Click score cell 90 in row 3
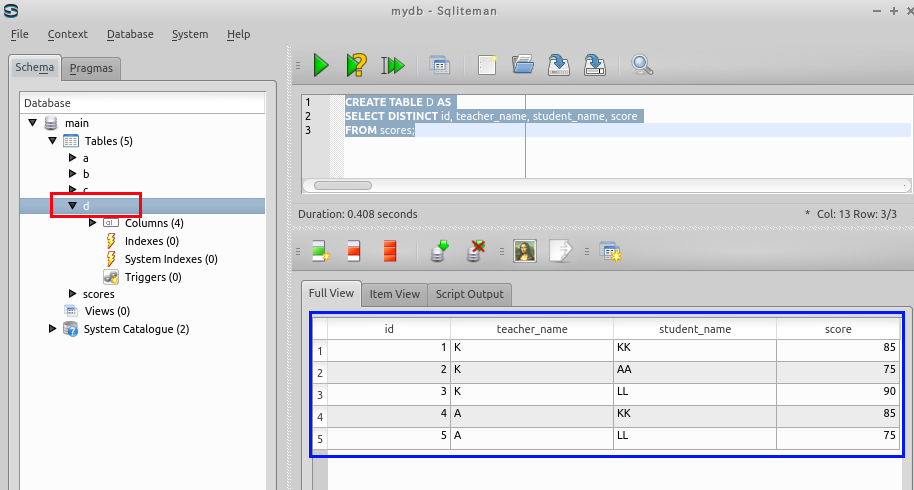 pos(838,392)
